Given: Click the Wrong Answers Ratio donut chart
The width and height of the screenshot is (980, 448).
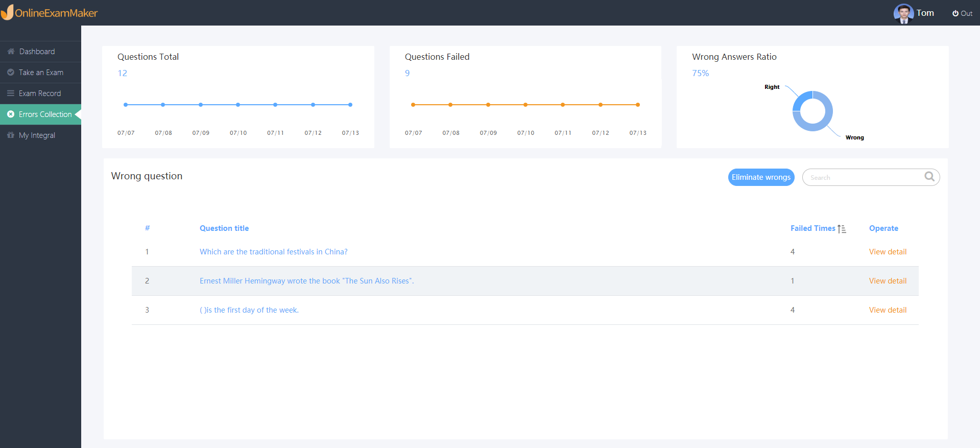Looking at the screenshot, I should coord(812,111).
